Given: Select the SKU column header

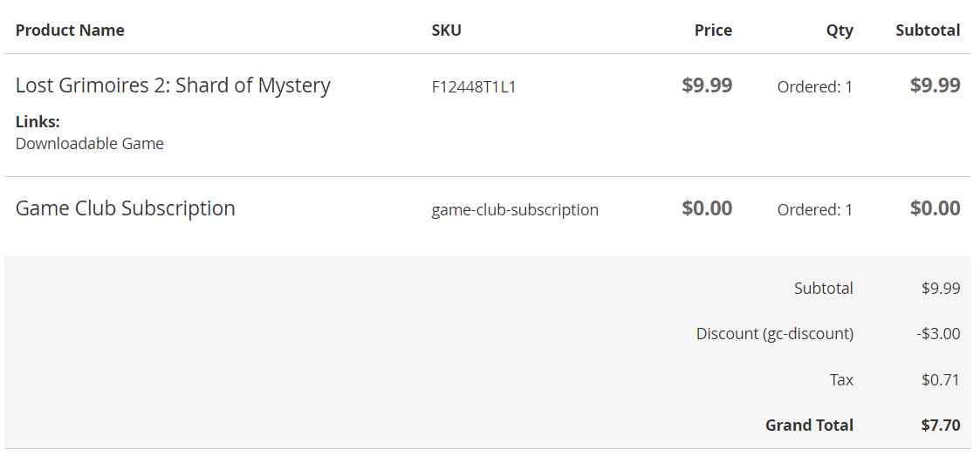Looking at the screenshot, I should pyautogui.click(x=446, y=31).
